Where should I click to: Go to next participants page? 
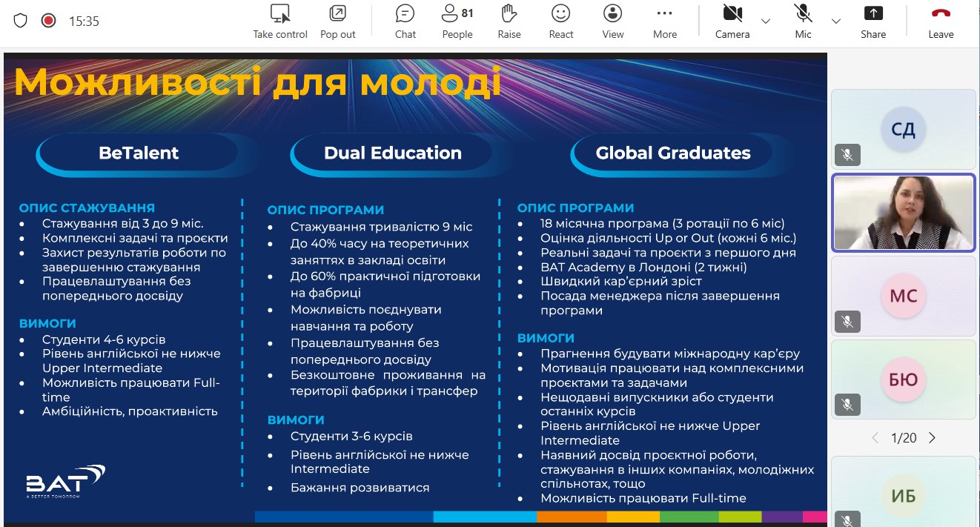933,438
